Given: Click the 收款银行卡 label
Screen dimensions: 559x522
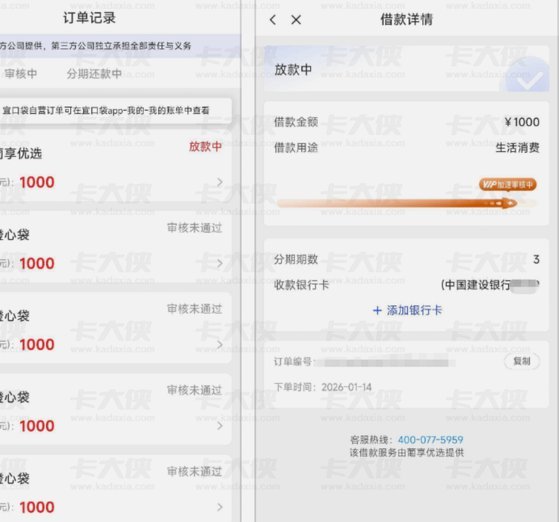Looking at the screenshot, I should (x=301, y=285).
